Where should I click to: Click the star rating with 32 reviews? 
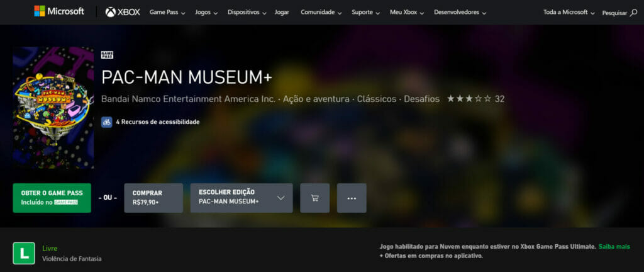point(475,99)
